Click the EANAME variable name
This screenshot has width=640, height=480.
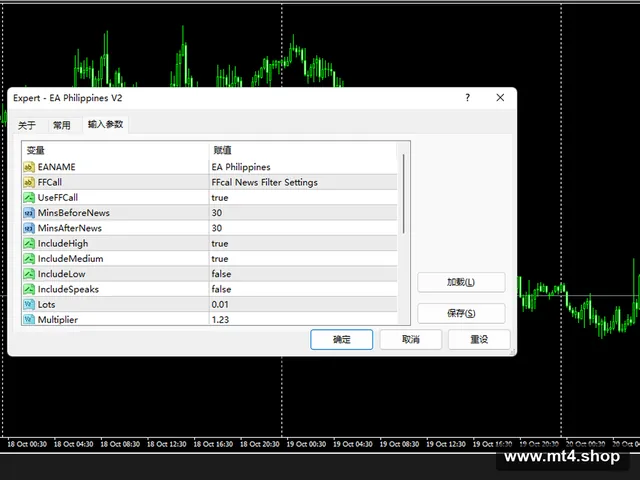57,167
